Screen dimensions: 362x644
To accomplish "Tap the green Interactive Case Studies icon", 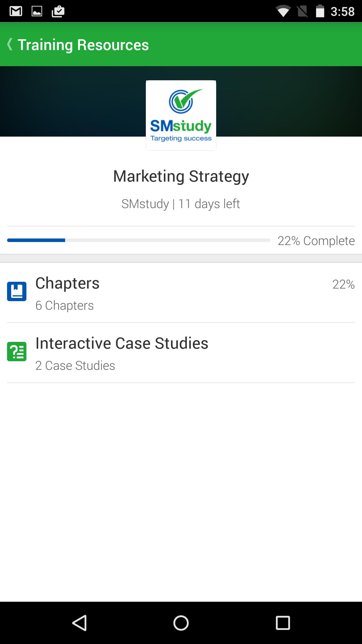I will pyautogui.click(x=17, y=351).
